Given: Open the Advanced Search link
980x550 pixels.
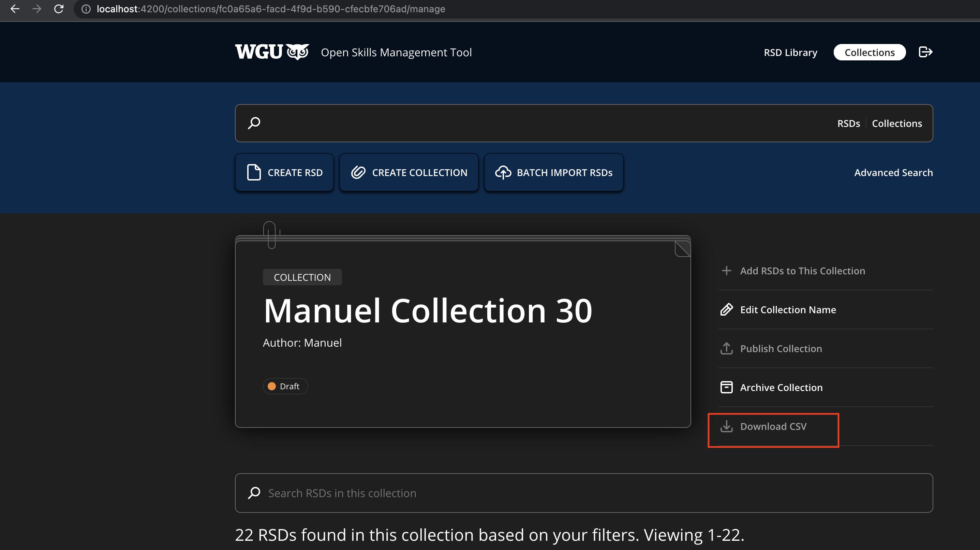Looking at the screenshot, I should point(893,172).
